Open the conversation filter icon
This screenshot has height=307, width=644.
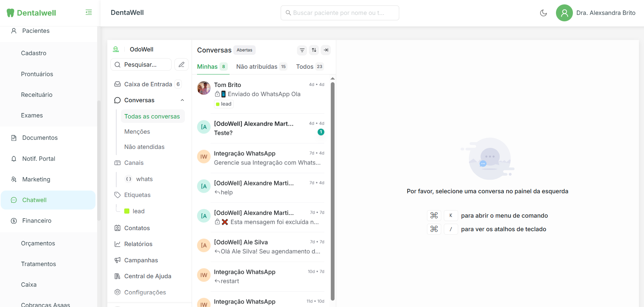click(x=302, y=50)
